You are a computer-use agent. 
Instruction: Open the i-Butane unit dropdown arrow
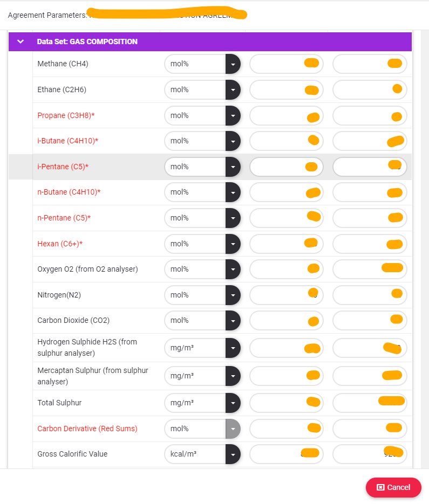click(x=233, y=141)
